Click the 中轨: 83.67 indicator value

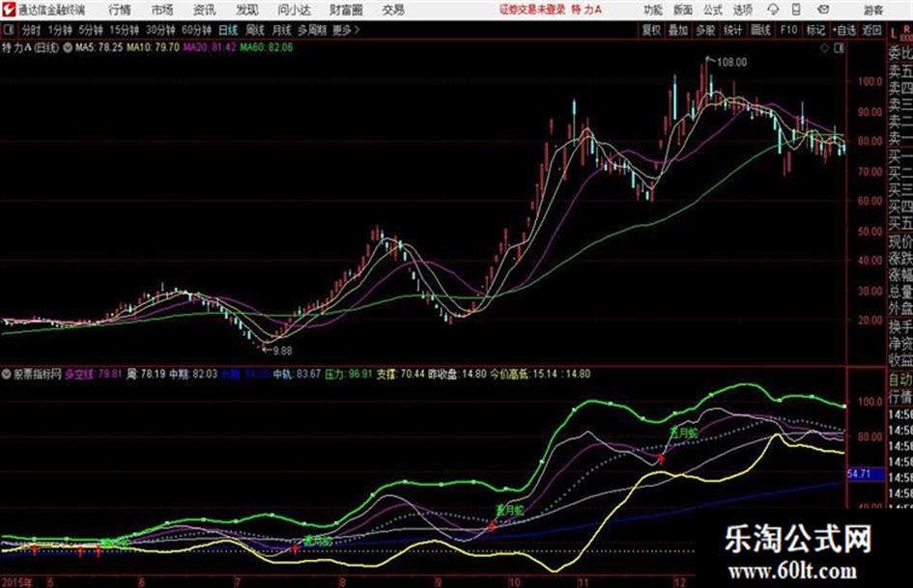click(x=297, y=374)
